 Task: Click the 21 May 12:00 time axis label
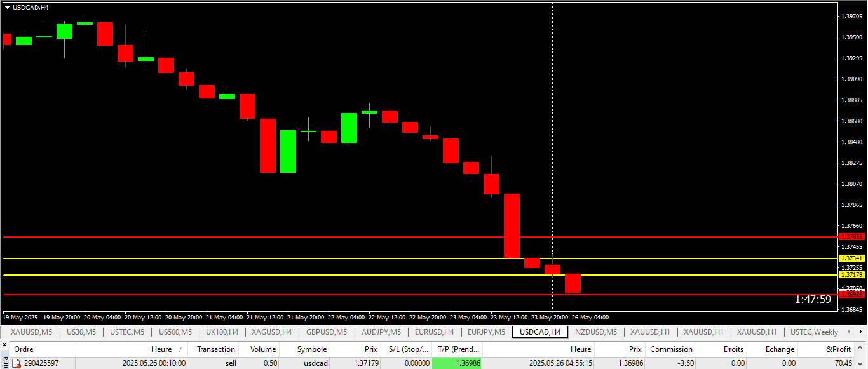265,317
